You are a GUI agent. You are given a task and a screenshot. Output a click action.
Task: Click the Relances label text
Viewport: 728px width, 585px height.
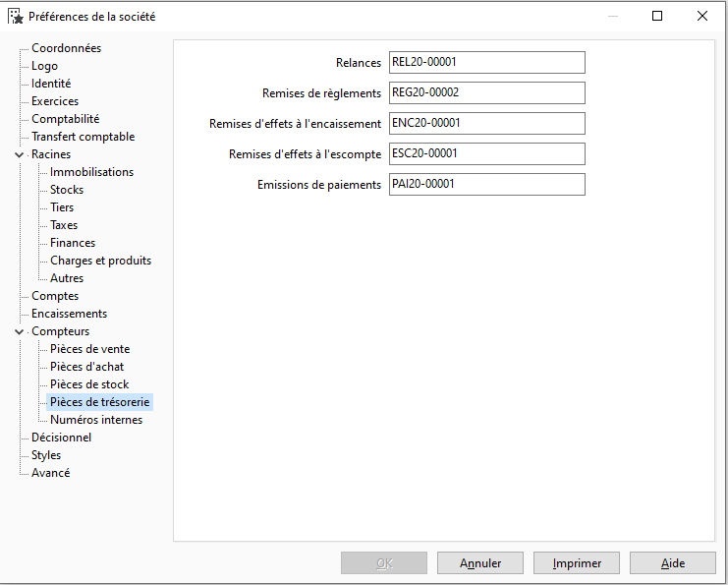[359, 63]
